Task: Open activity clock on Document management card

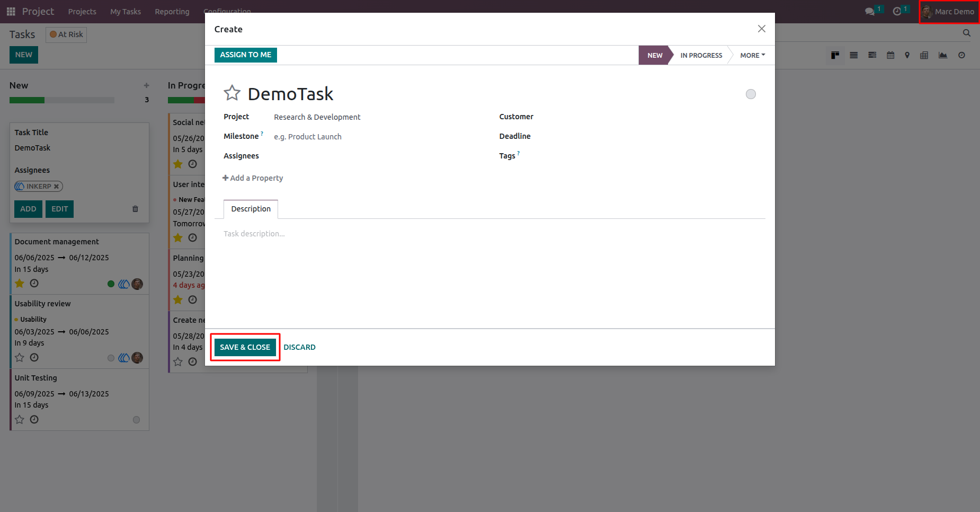Action: click(34, 284)
